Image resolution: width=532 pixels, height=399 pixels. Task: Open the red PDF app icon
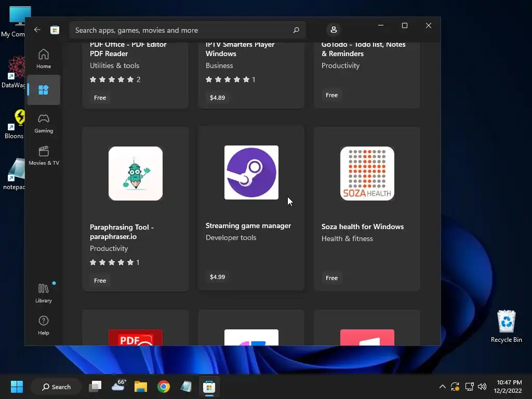point(136,338)
